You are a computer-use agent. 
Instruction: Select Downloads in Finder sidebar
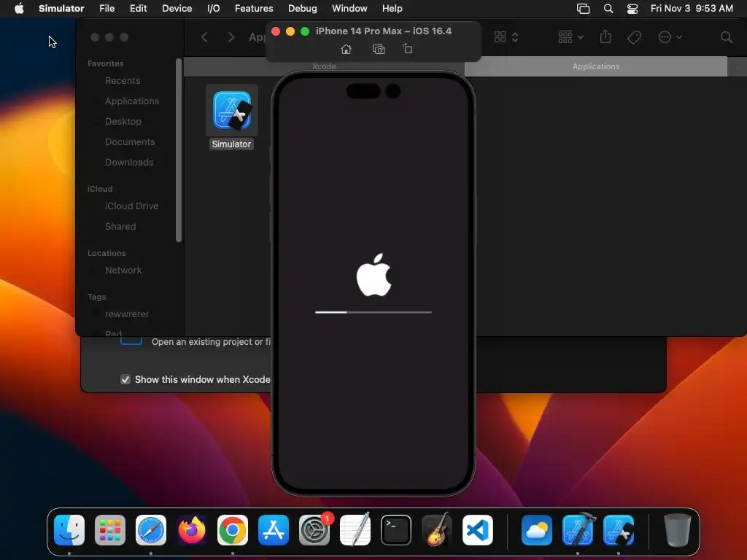point(129,163)
